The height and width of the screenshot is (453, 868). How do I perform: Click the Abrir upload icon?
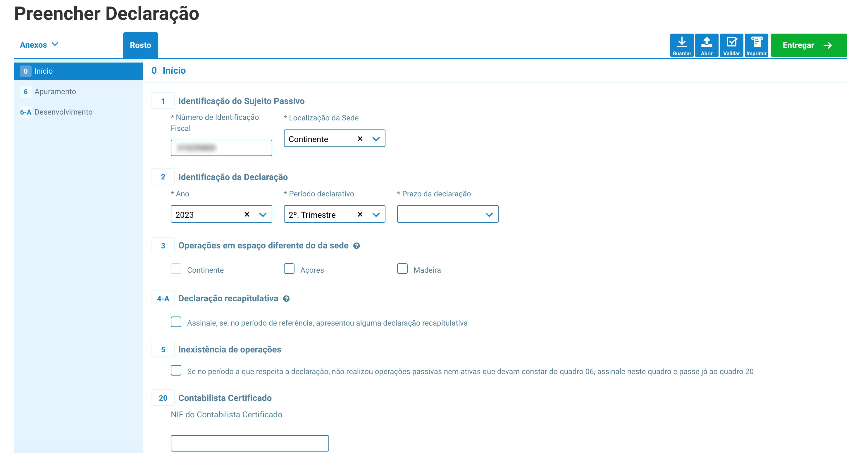coord(706,42)
